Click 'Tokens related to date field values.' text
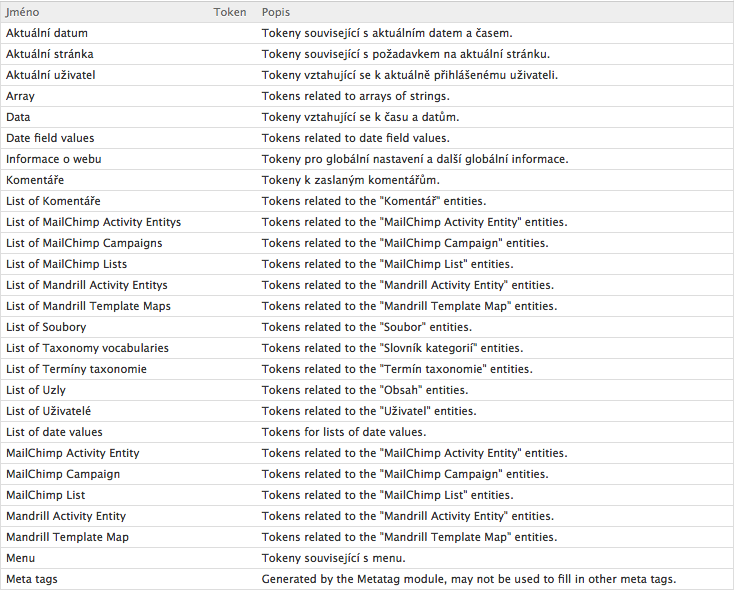This screenshot has height=590, width=735. click(x=355, y=138)
